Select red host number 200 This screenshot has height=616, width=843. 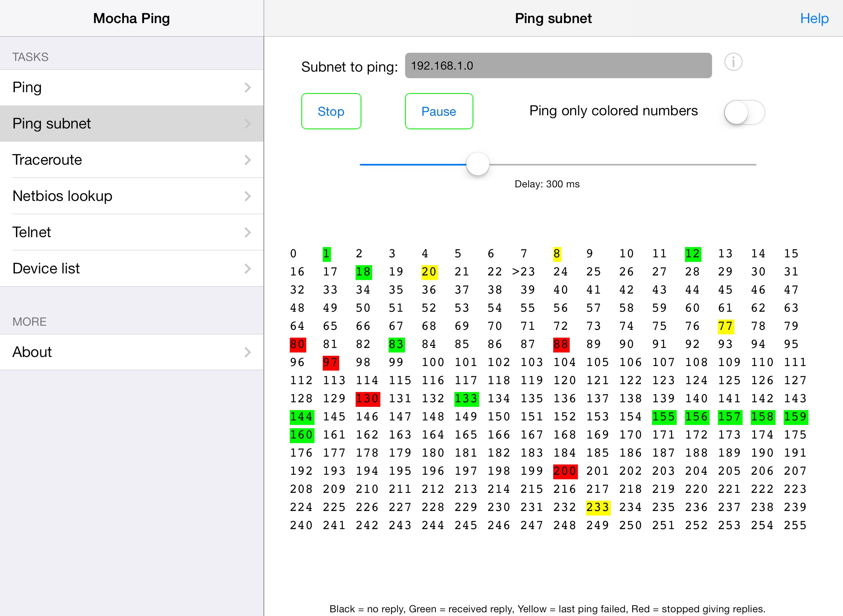pyautogui.click(x=565, y=471)
